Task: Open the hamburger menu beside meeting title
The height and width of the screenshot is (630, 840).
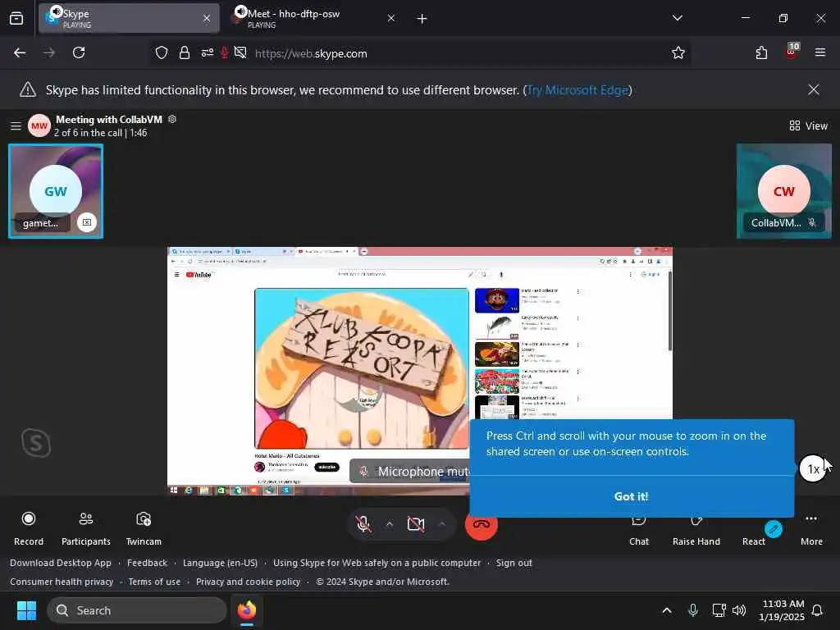Action: 16,126
